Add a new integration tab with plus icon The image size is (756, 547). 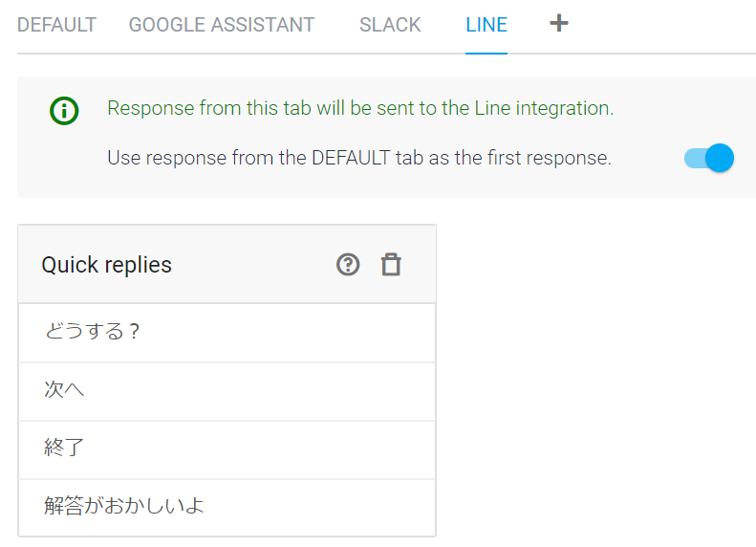coord(559,24)
